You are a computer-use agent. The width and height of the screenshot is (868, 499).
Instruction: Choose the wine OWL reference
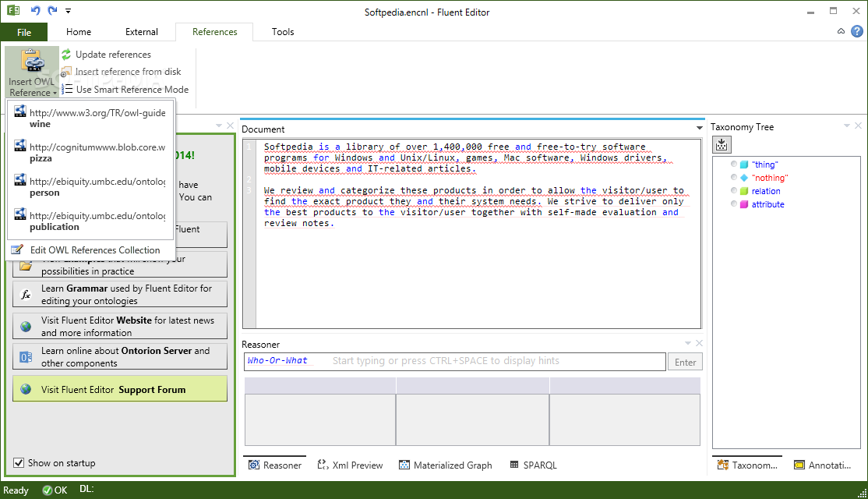90,118
